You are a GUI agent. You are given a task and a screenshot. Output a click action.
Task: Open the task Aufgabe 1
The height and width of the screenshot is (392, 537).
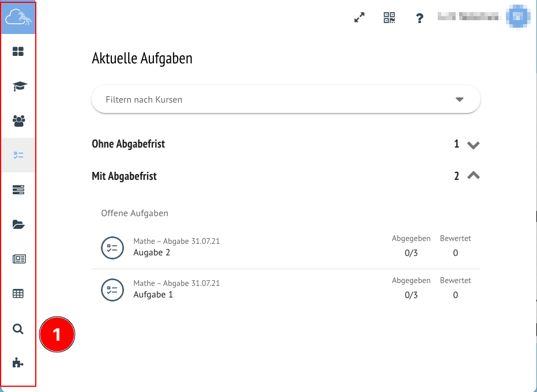pyautogui.click(x=153, y=295)
